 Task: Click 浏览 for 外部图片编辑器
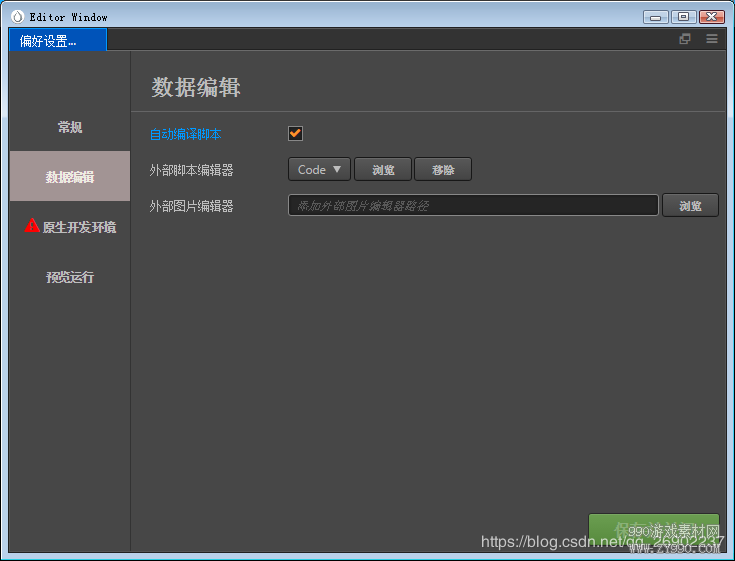click(690, 205)
